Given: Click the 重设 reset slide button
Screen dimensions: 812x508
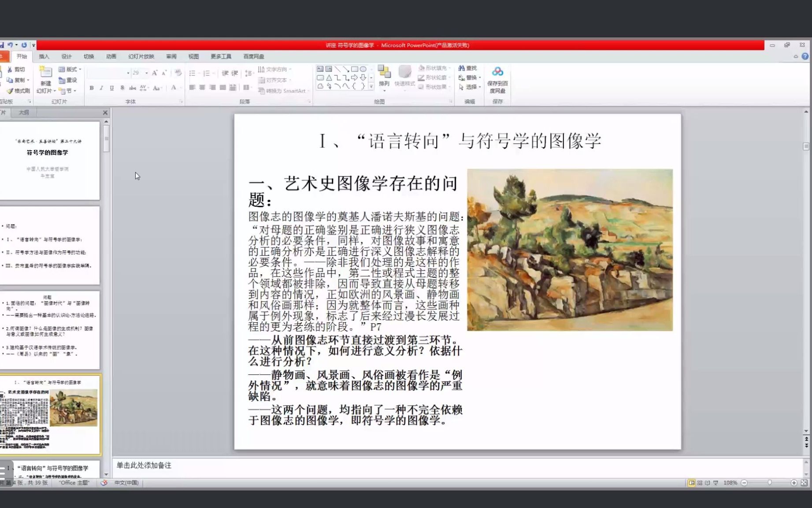Looking at the screenshot, I should point(68,80).
